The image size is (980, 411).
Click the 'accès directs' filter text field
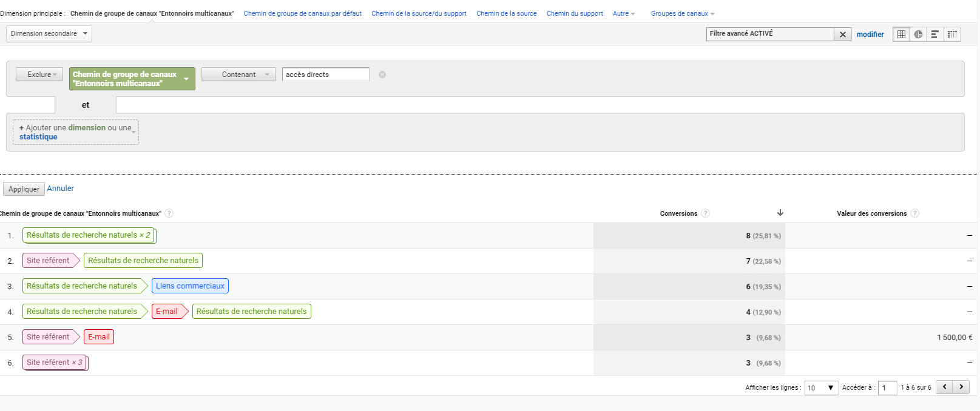[325, 75]
